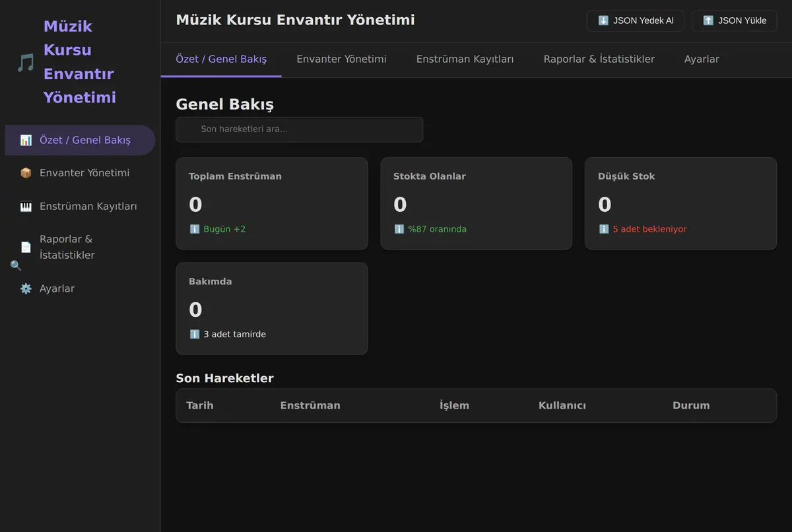The image size is (792, 532).
Task: Switch to the Raporlar & İstatistikler top tab
Action: 599,59
